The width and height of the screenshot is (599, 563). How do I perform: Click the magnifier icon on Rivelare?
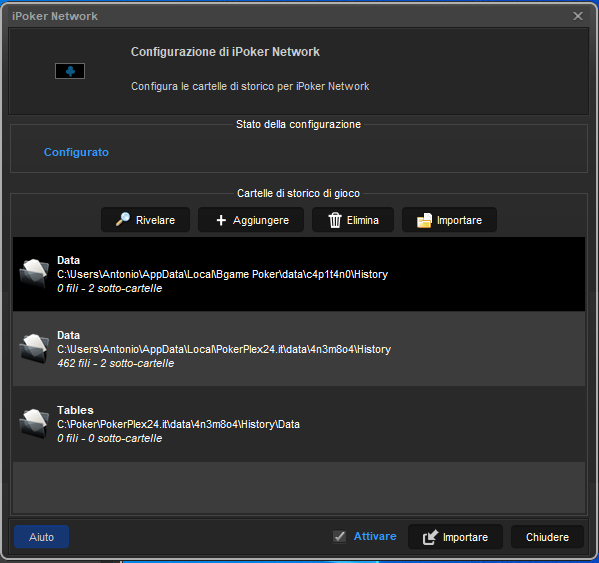tap(123, 220)
